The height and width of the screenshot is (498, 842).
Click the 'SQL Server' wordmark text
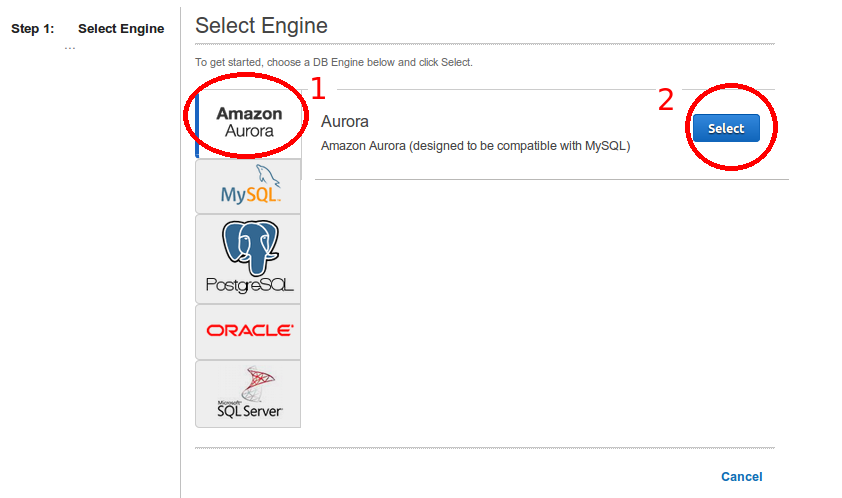(x=250, y=410)
